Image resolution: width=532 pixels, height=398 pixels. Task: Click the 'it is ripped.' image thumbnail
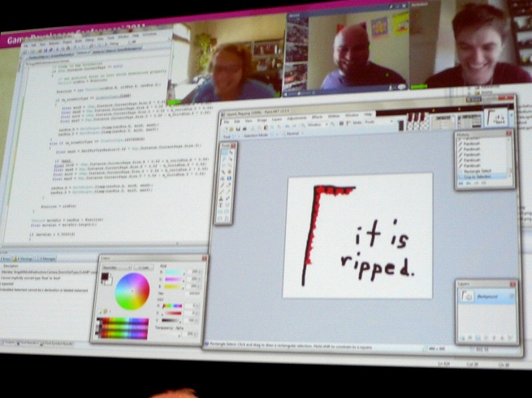tap(495, 117)
